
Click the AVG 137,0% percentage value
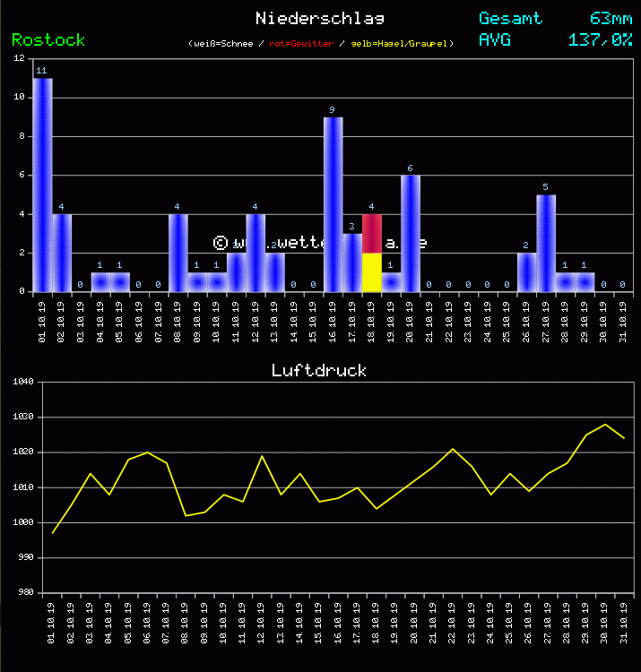coord(600,39)
